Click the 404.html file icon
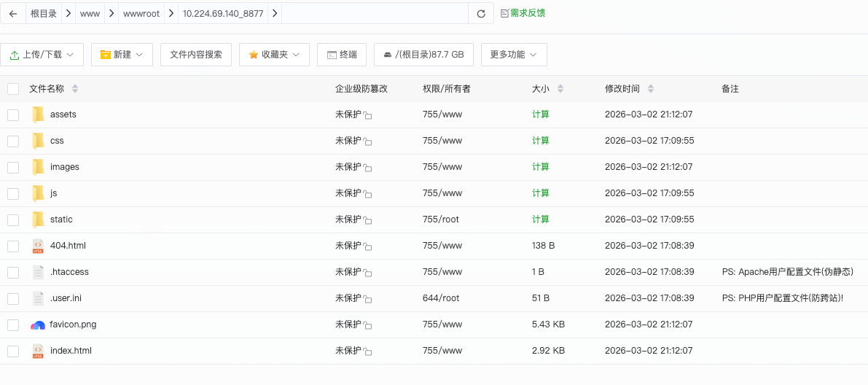The image size is (868, 385). 38,246
